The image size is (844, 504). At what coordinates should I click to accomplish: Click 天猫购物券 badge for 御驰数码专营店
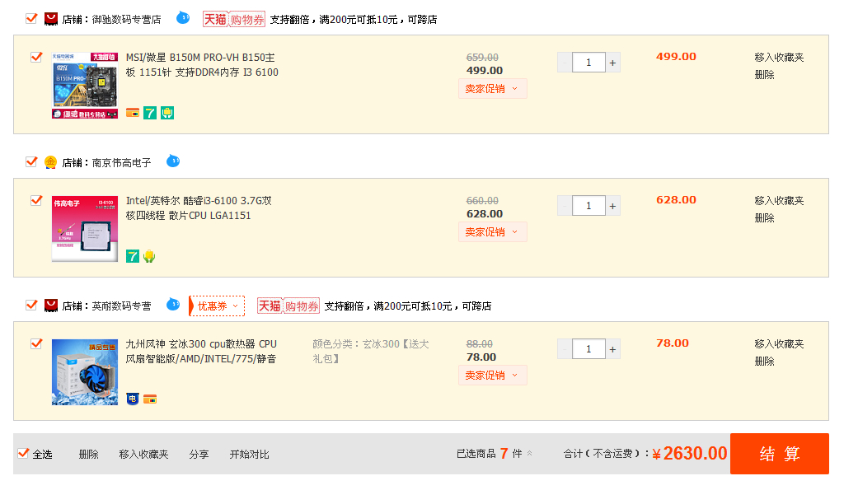click(x=234, y=20)
